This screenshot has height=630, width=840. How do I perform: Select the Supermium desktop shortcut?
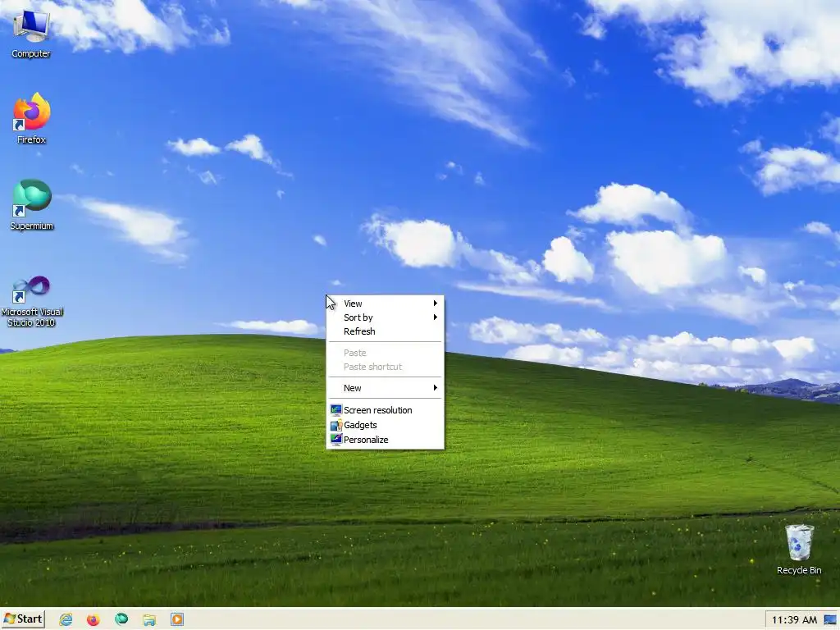click(32, 204)
